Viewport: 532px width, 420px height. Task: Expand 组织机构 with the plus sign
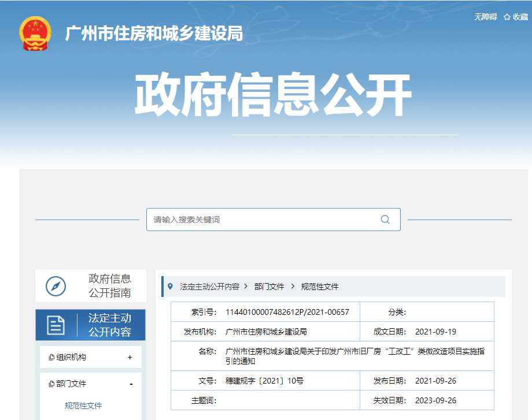point(130,357)
